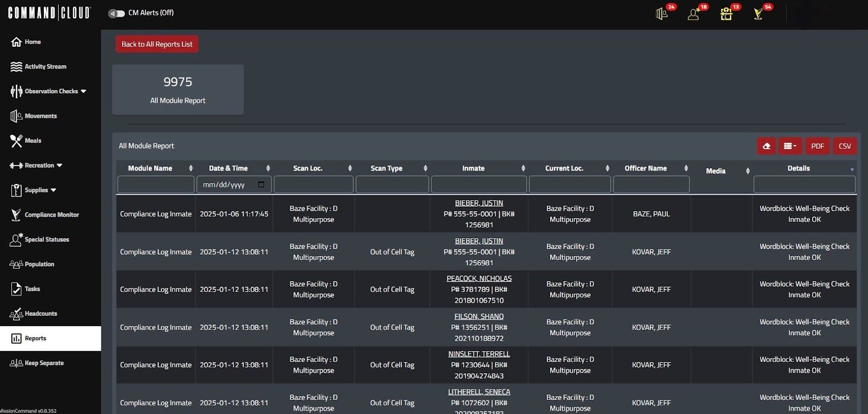Click the Compliance Monitor sidebar icon
868x414 pixels.
(16, 215)
